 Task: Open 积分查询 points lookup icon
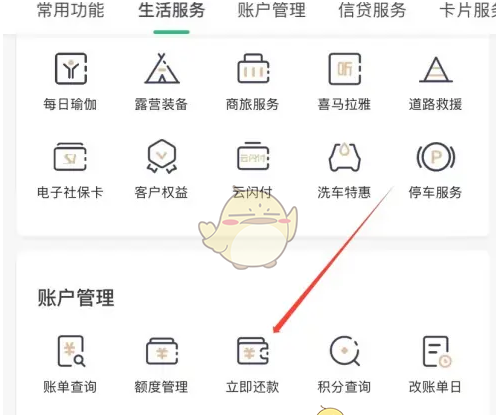tap(345, 351)
